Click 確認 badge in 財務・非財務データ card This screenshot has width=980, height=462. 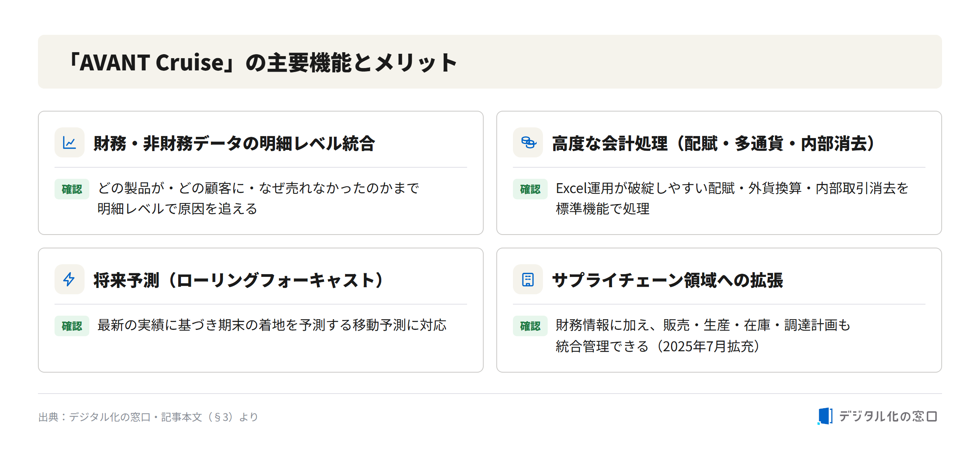(72, 189)
